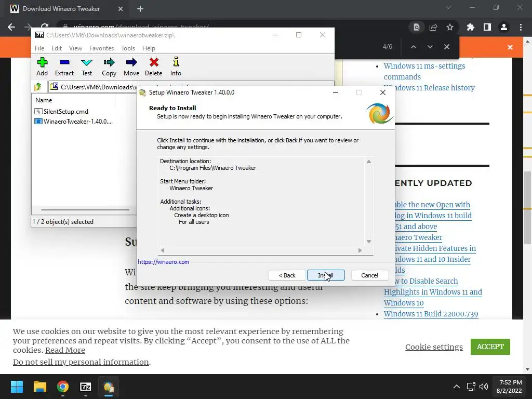Viewport: 532px width, 399px height.
Task: Click Chrome icon in taskbar
Action: (x=63, y=387)
